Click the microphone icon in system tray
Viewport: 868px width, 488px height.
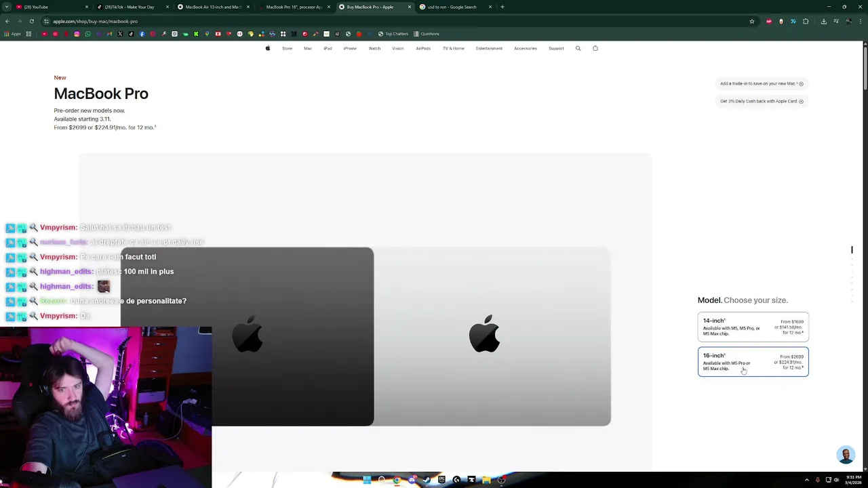[818, 480]
